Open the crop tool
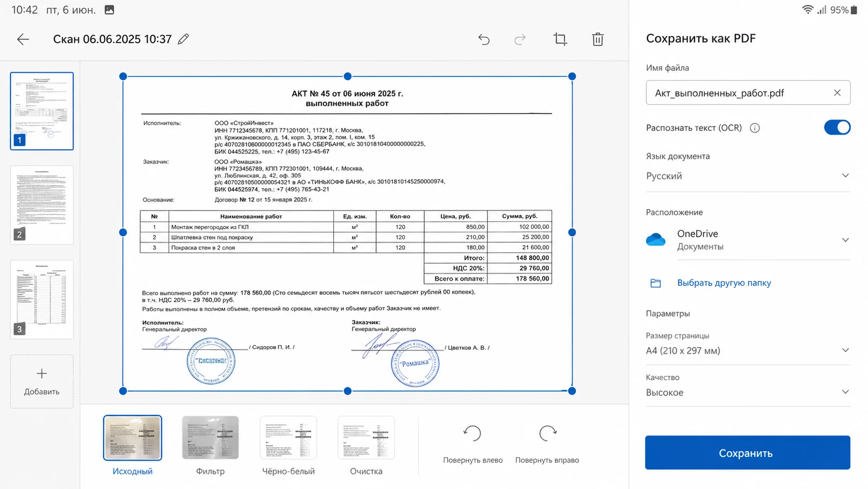 point(560,39)
